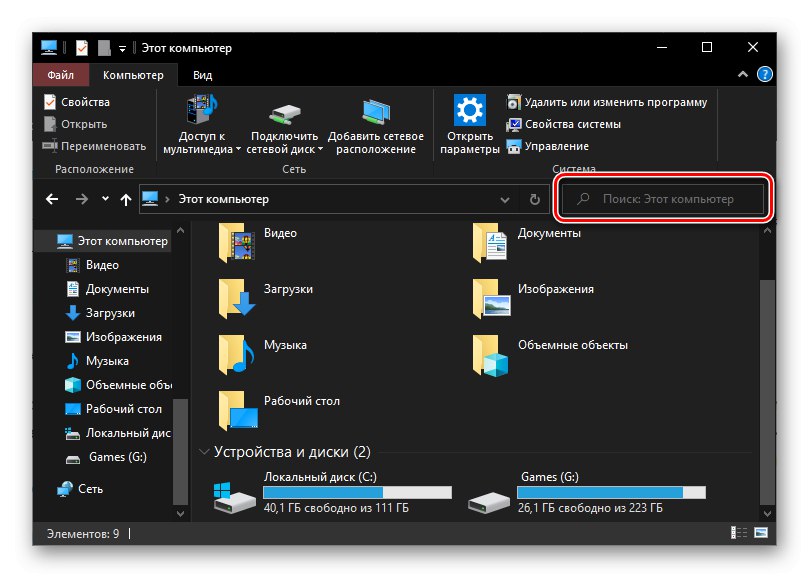This screenshot has height=578, width=809.
Task: Click the Элементов: 9 status text
Action: (83, 534)
